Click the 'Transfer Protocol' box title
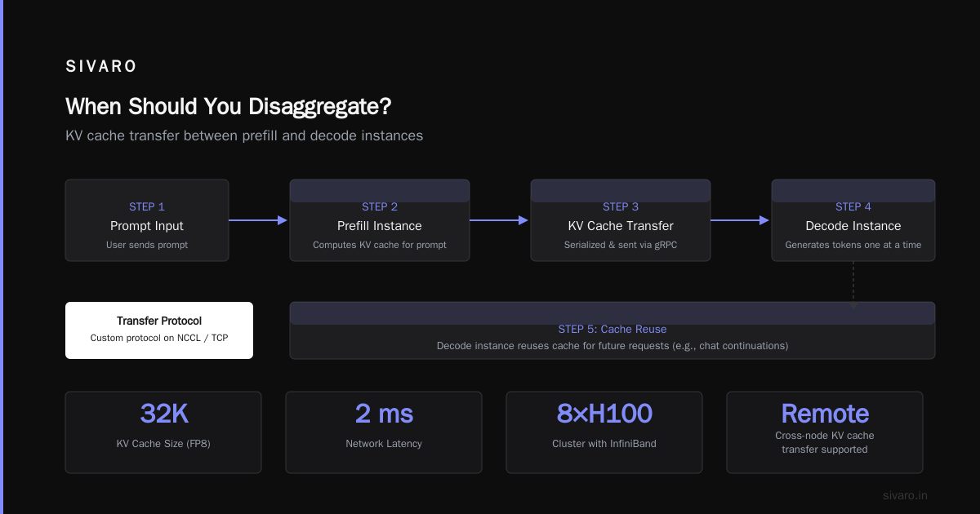Viewport: 980px width, 514px height. (x=159, y=321)
